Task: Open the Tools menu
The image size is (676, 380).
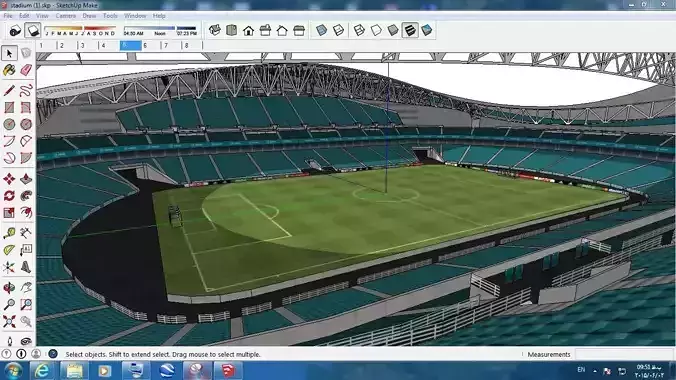Action: pyautogui.click(x=110, y=16)
